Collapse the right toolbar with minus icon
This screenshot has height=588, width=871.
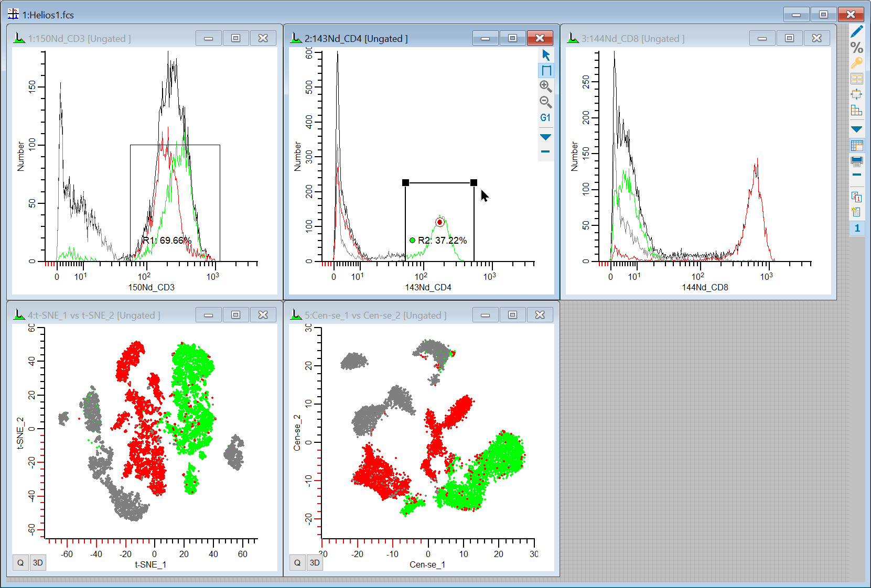tap(856, 175)
